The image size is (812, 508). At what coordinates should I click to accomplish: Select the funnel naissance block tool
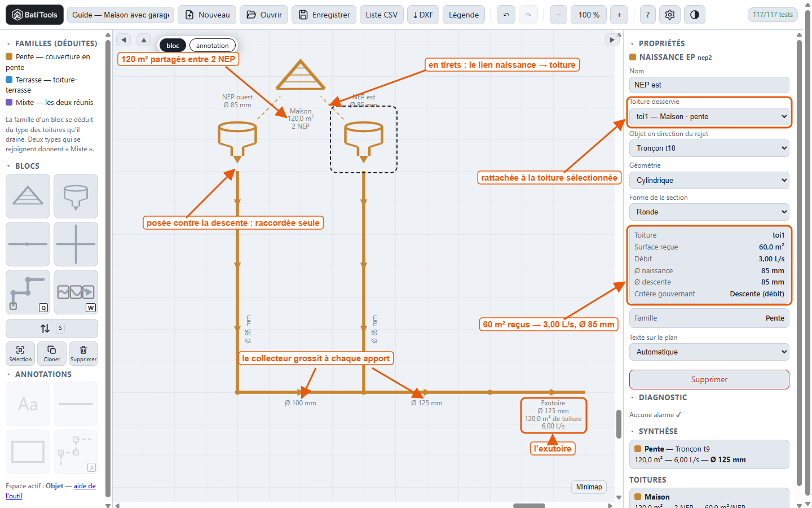pos(76,196)
